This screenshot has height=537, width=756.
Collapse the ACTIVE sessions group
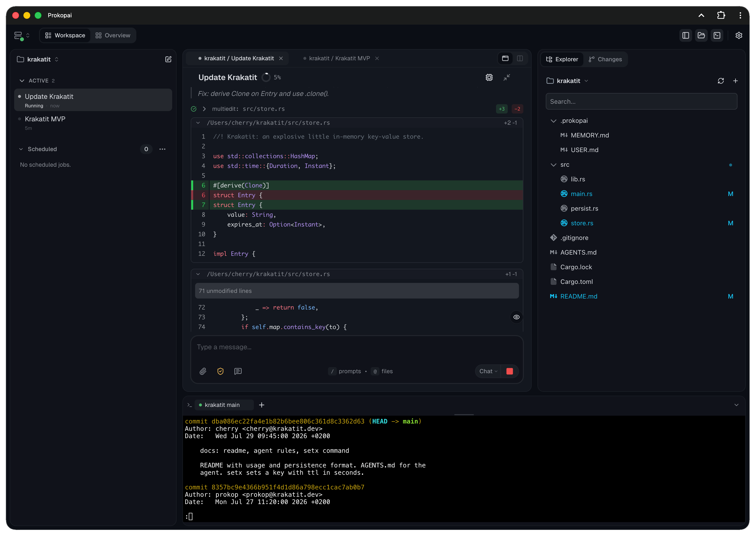coord(22,81)
